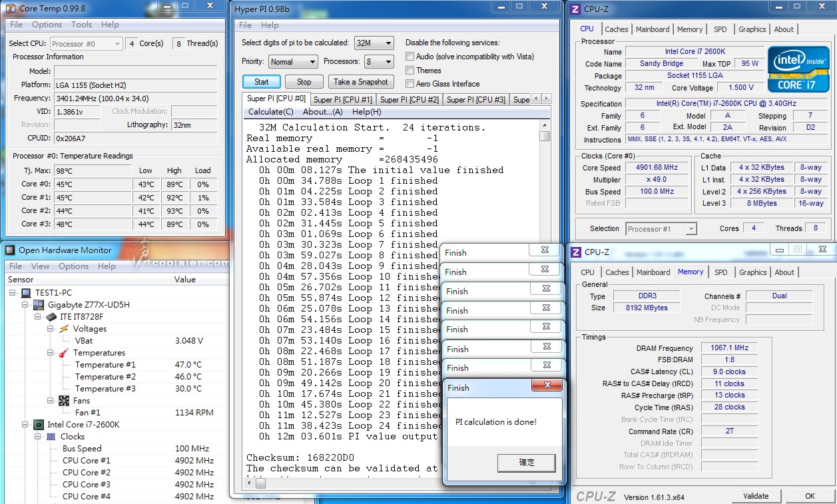Click the Open Hardware Monitor title bar icon
The image size is (837, 504).
(10, 250)
